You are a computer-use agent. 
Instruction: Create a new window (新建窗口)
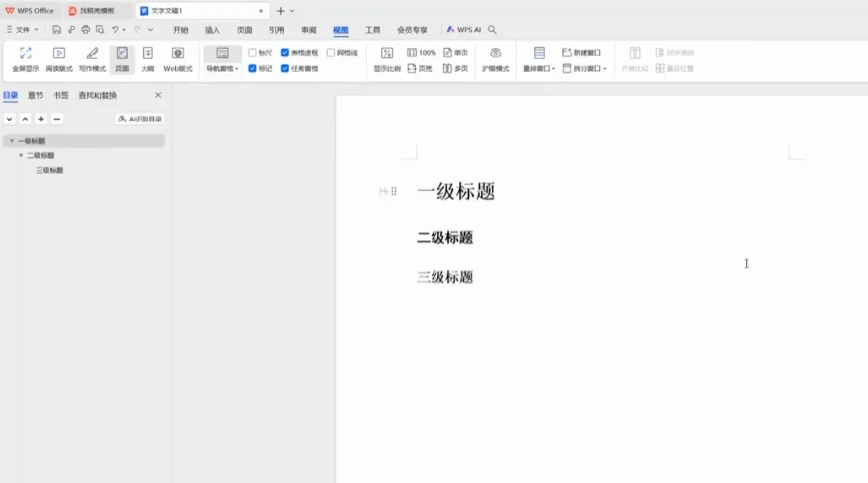point(581,52)
